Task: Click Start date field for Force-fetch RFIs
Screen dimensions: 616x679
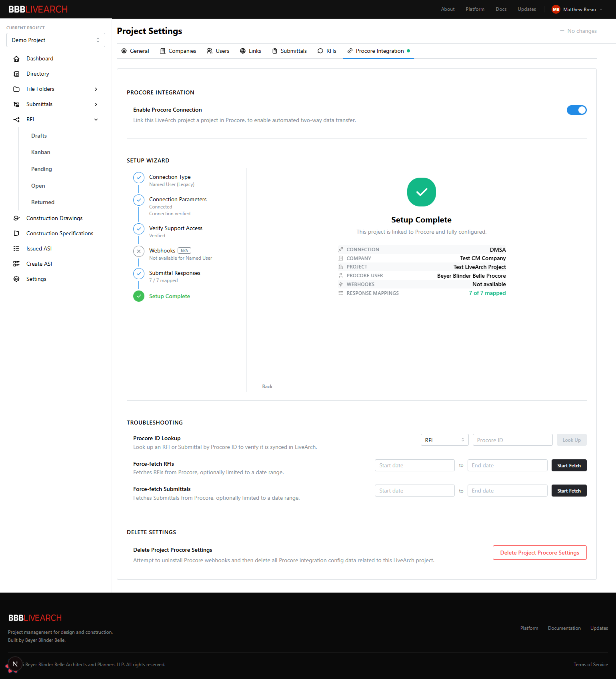Action: [414, 465]
